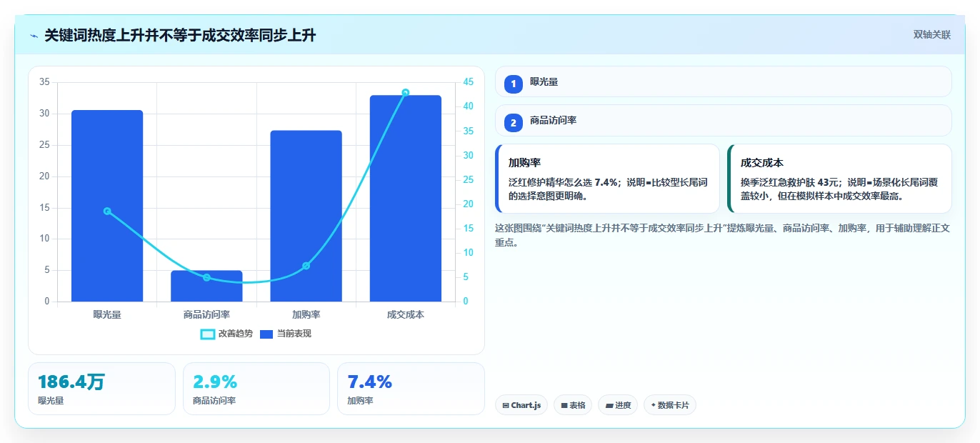Viewport: 980px width, 443px height.
Task: Click the 数据卡片 tag
Action: click(x=670, y=405)
